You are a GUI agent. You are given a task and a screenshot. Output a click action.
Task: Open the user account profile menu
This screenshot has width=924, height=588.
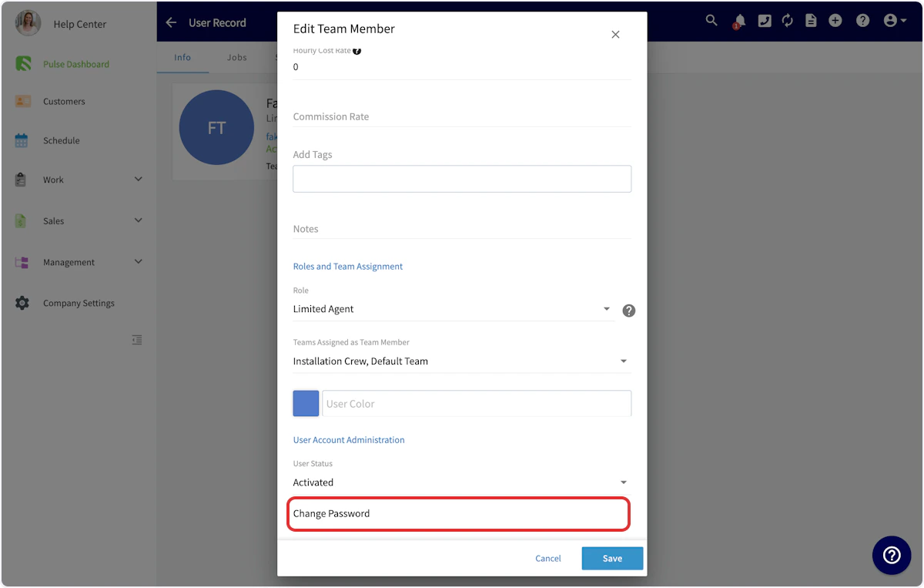895,21
